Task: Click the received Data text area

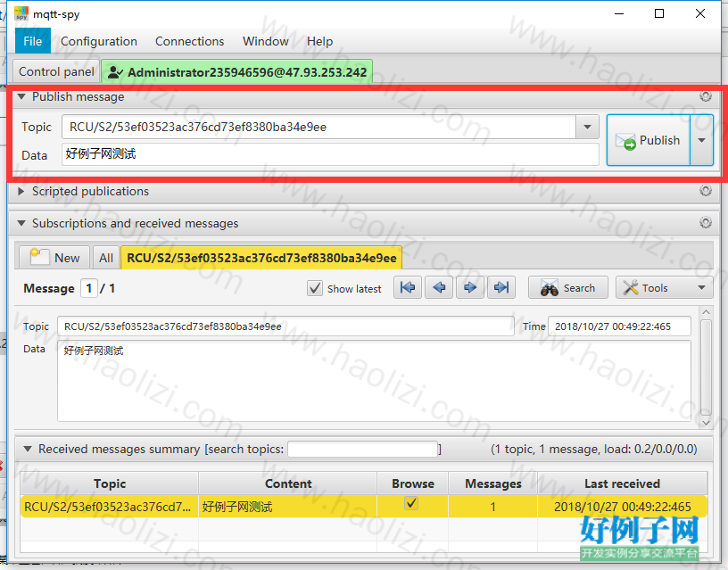Action: tap(374, 381)
